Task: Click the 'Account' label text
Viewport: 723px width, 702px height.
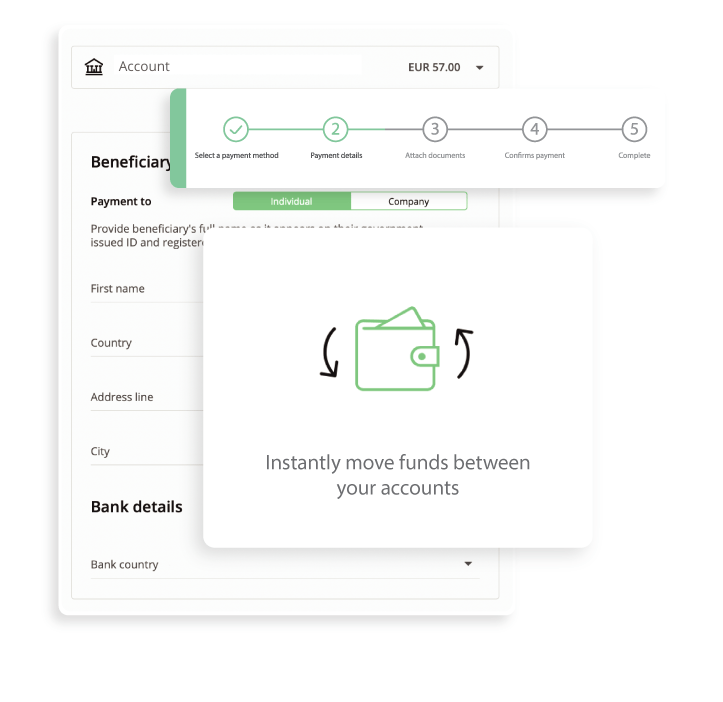Action: click(144, 66)
